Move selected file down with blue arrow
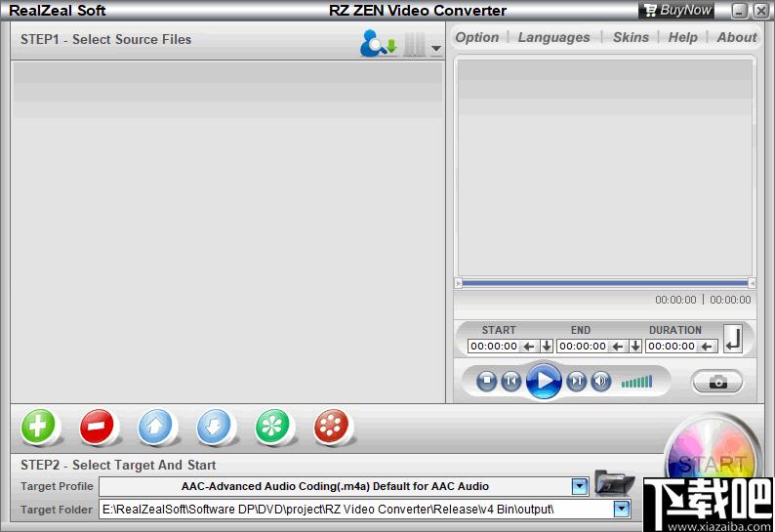 (214, 427)
